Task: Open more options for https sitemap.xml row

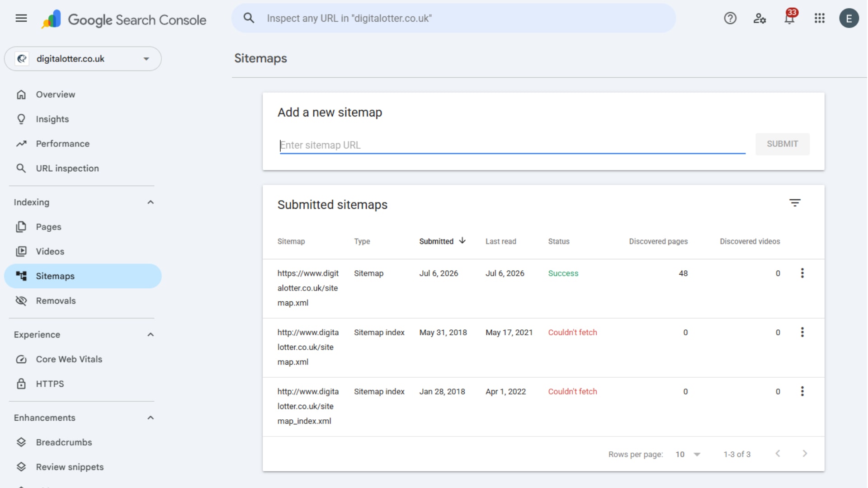Action: (x=802, y=273)
